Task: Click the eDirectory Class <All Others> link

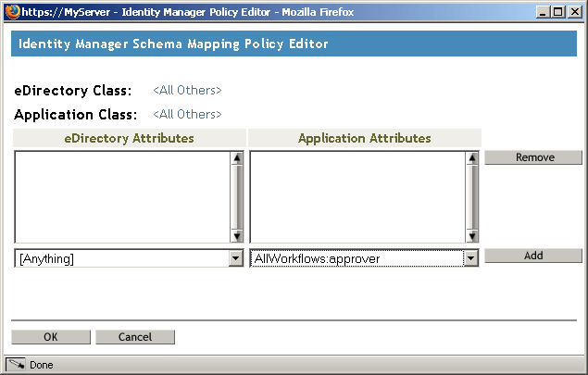Action: pos(187,91)
